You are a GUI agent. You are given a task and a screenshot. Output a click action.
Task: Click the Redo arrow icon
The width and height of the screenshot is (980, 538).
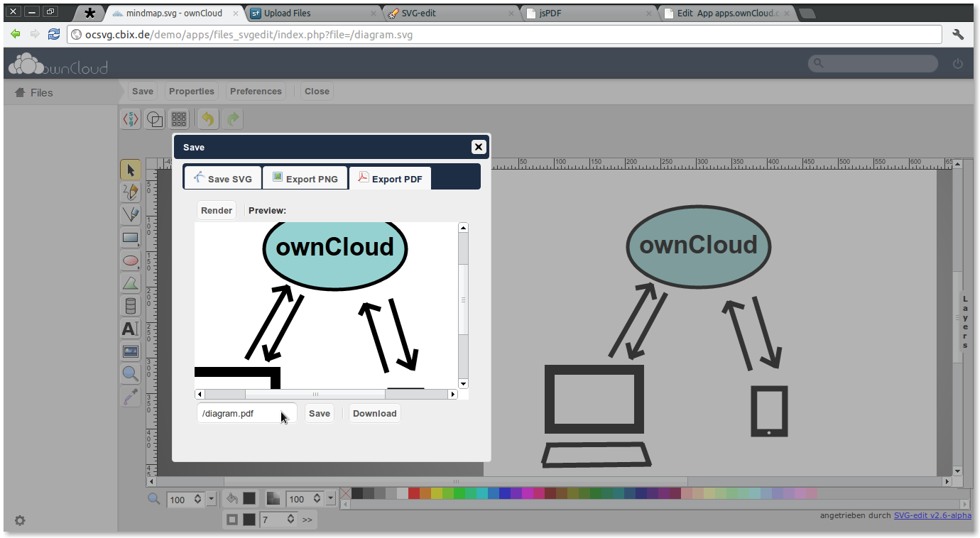233,119
